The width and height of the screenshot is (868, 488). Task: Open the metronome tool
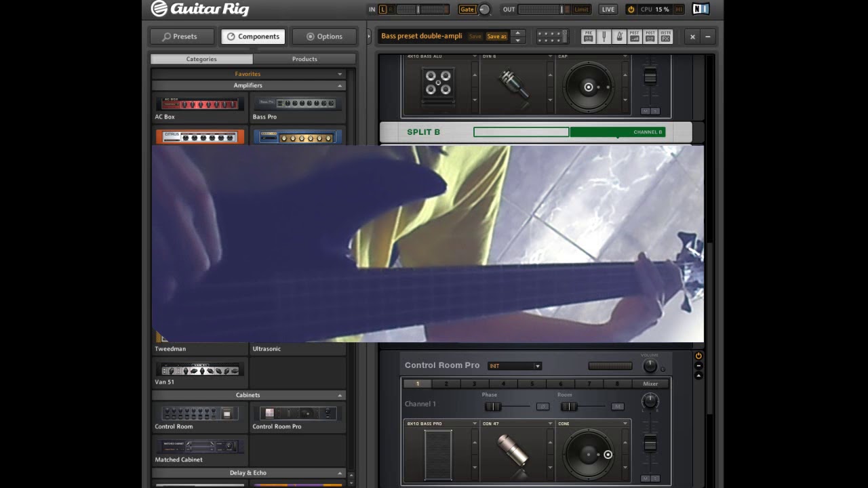pyautogui.click(x=619, y=37)
